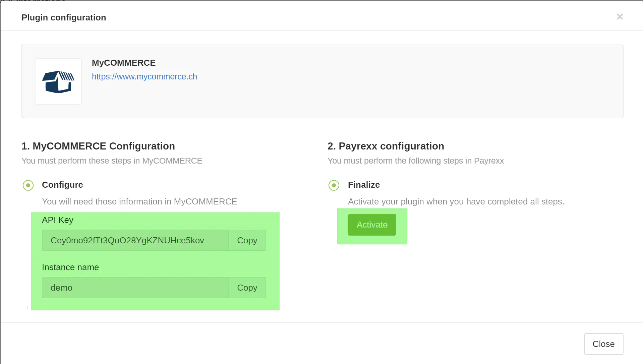Click the Instance name field label
This screenshot has height=364, width=643.
70,267
